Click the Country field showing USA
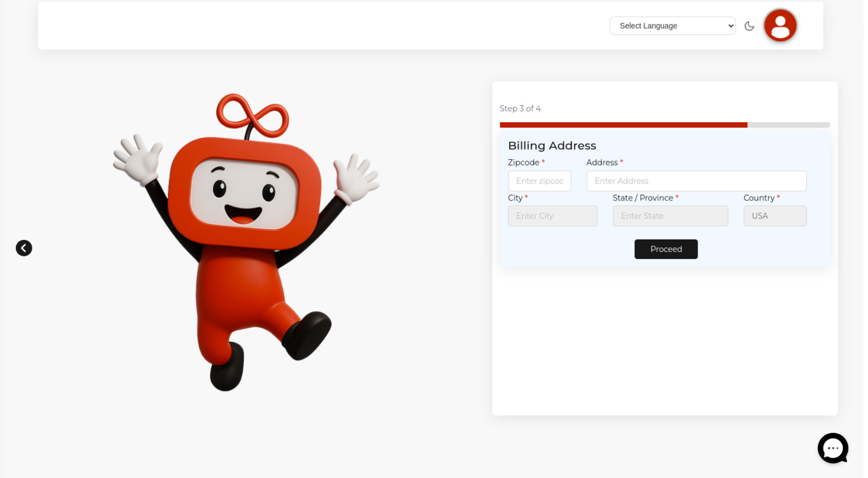This screenshot has height=478, width=868. pyautogui.click(x=775, y=216)
